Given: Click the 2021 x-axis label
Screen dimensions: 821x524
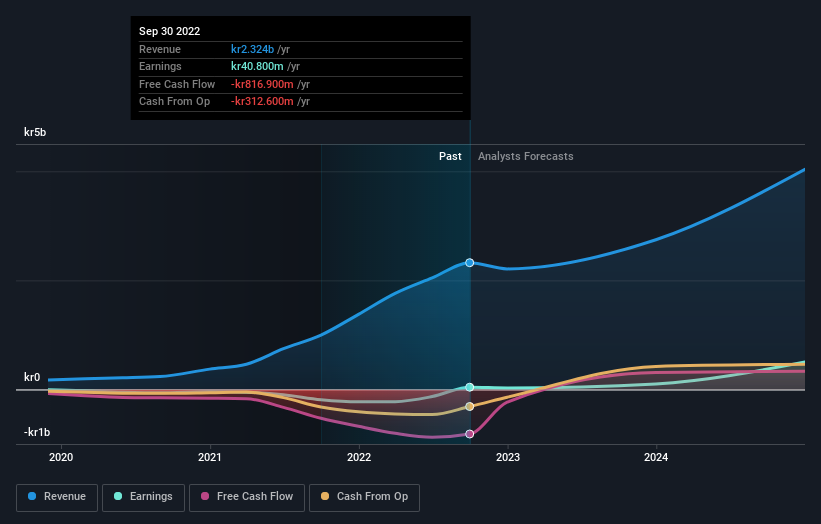Looking at the screenshot, I should (209, 458).
